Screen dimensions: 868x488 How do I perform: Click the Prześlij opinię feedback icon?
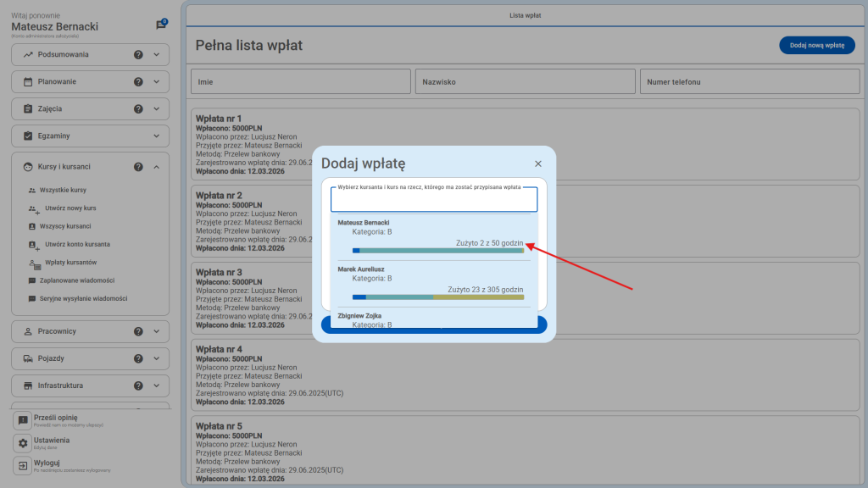click(23, 420)
